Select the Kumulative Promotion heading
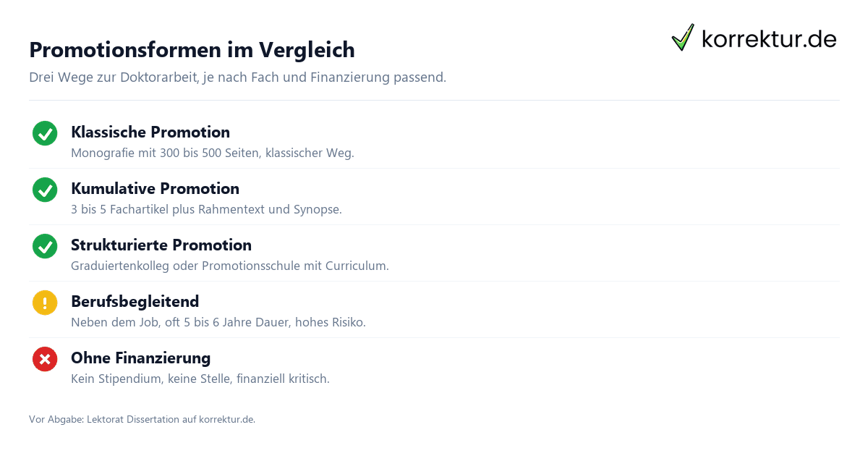This screenshot has height=456, width=868. point(155,189)
